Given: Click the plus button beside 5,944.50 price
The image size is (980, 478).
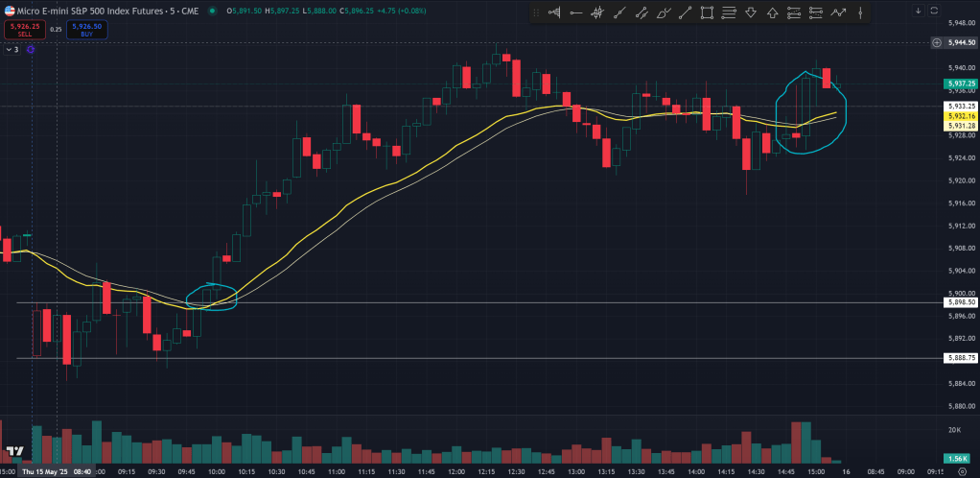Looking at the screenshot, I should [x=936, y=42].
